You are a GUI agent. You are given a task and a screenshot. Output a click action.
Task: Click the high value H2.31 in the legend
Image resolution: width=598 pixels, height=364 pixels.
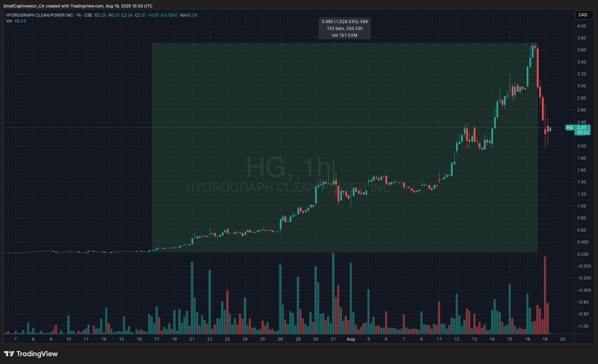tap(114, 15)
